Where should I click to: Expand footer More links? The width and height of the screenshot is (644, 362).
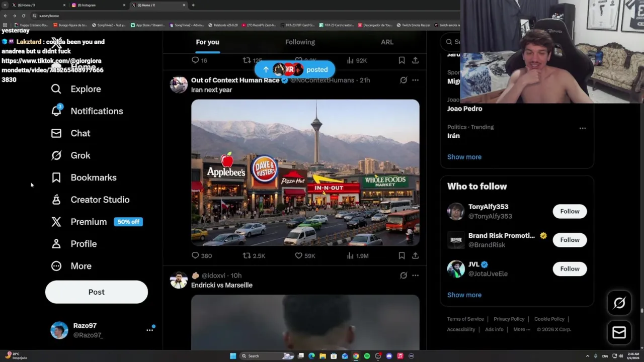click(x=522, y=329)
